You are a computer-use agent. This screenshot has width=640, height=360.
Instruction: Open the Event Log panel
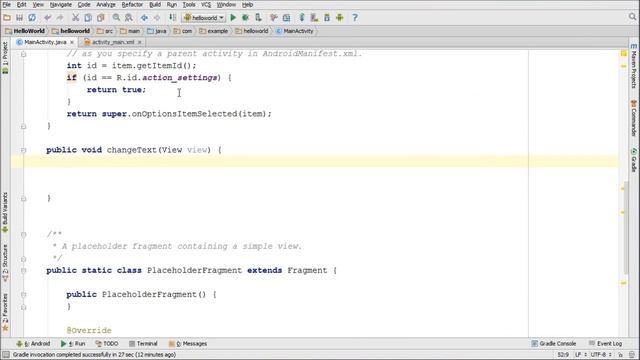click(605, 344)
